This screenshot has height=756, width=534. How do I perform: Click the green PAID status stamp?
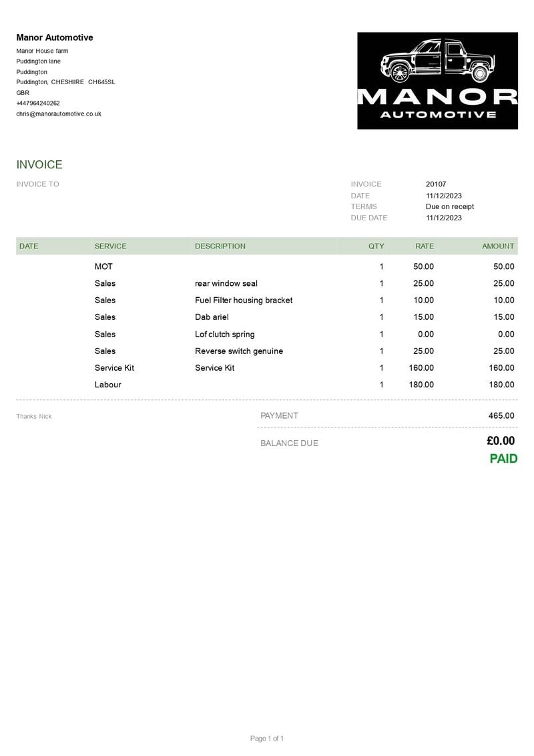tap(503, 459)
